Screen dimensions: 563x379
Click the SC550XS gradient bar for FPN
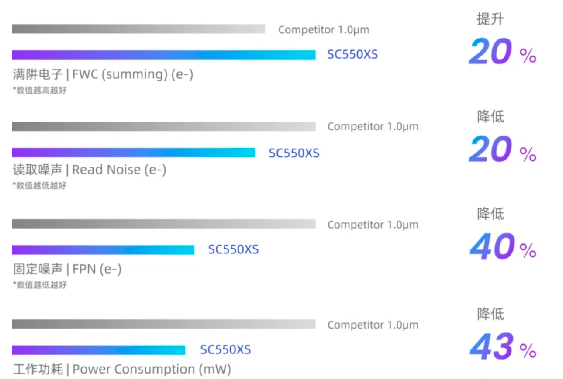tap(103, 250)
